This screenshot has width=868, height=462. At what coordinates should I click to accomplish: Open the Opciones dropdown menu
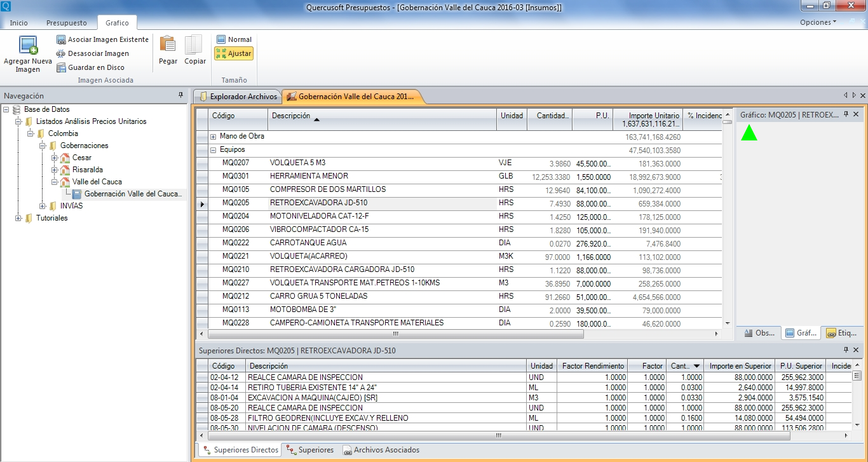pos(818,22)
